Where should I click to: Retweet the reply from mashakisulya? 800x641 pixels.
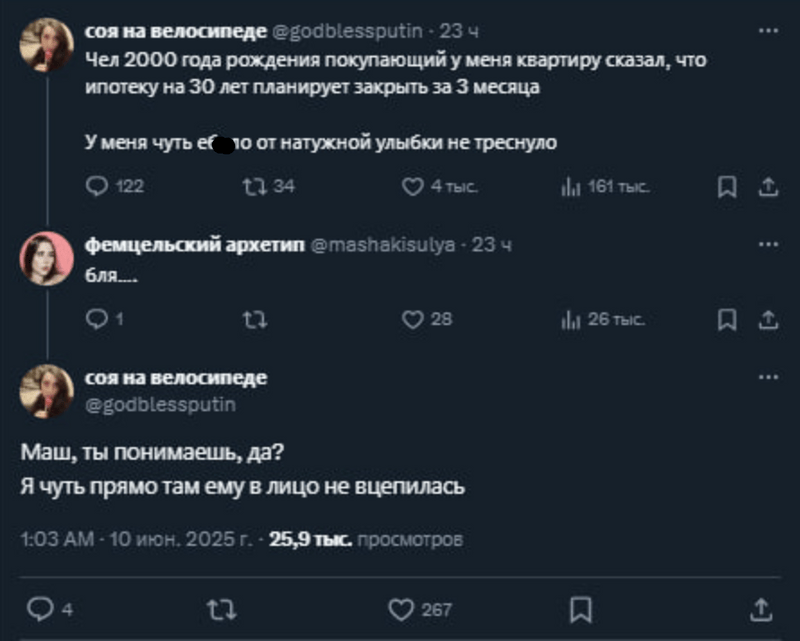tap(253, 319)
